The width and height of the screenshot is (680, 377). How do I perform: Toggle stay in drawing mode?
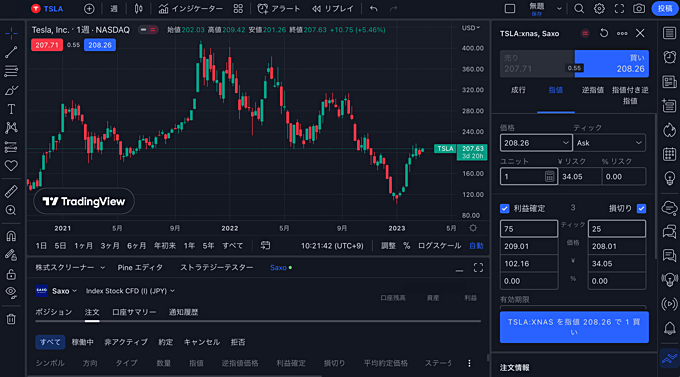(11, 255)
